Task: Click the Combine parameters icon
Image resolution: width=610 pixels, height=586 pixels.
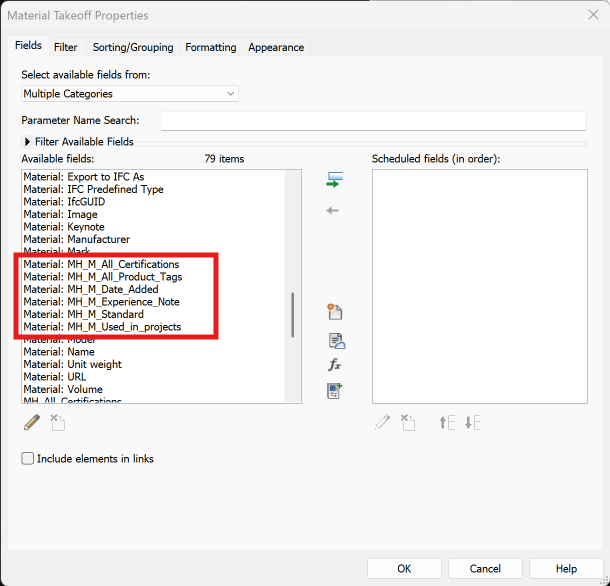Action: point(335,391)
